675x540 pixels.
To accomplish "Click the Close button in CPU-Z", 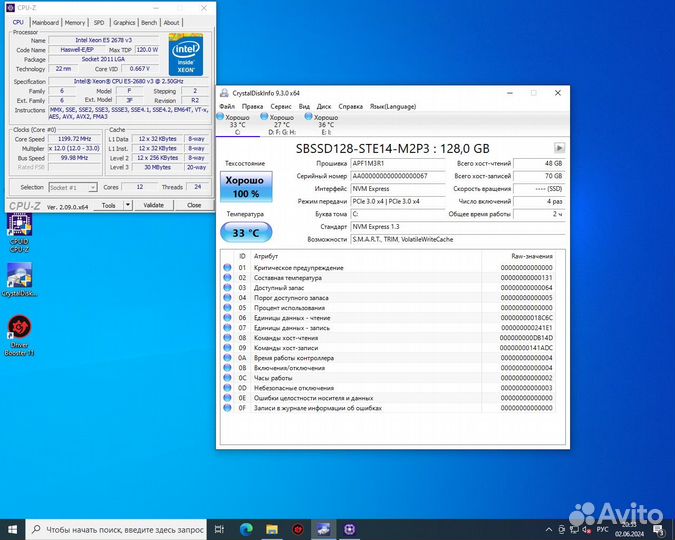I will pos(194,205).
